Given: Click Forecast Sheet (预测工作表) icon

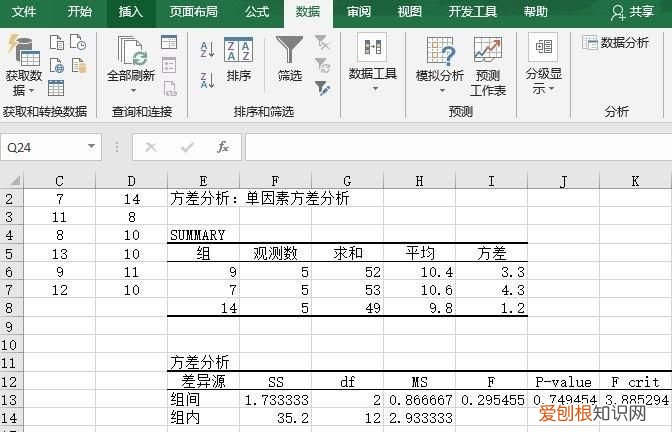Looking at the screenshot, I should 488,49.
